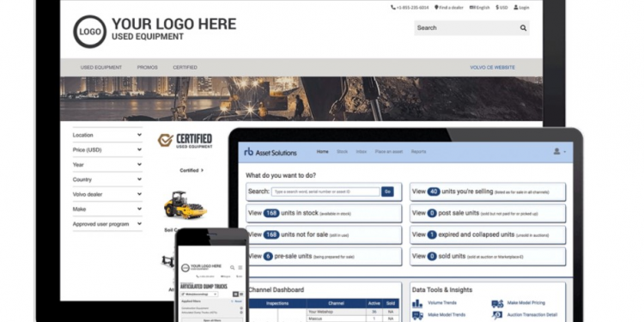
Task: Switch the currency via $ USD
Action: tap(501, 8)
